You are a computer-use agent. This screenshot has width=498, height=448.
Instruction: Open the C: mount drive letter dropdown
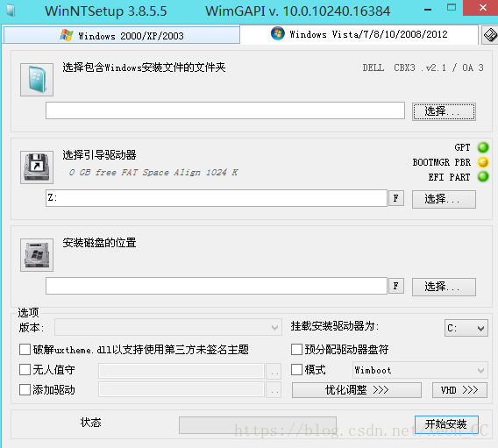466,328
